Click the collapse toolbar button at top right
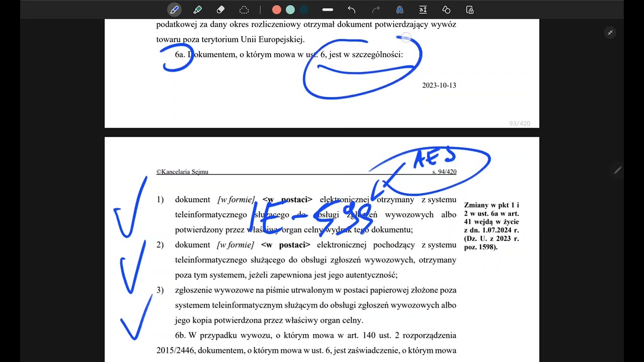 (x=610, y=33)
